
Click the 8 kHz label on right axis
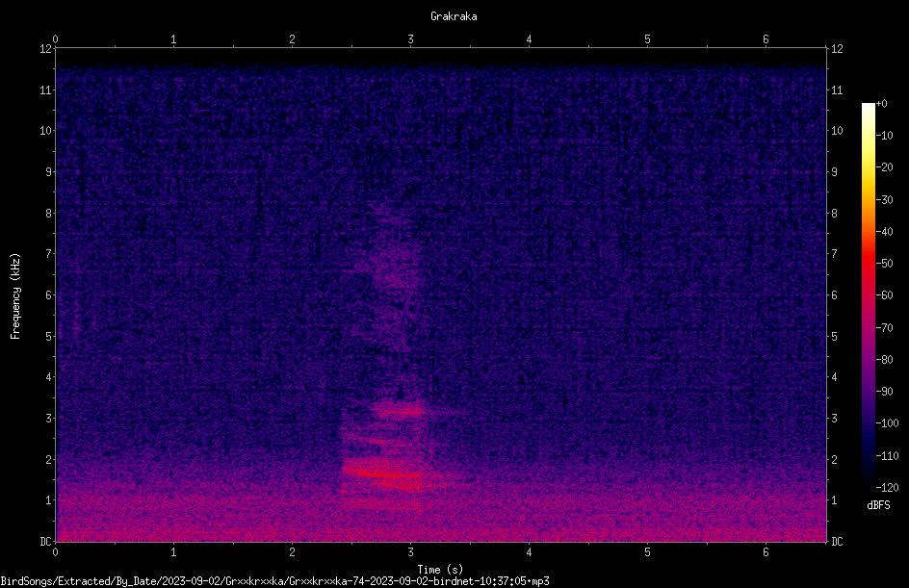tap(834, 214)
